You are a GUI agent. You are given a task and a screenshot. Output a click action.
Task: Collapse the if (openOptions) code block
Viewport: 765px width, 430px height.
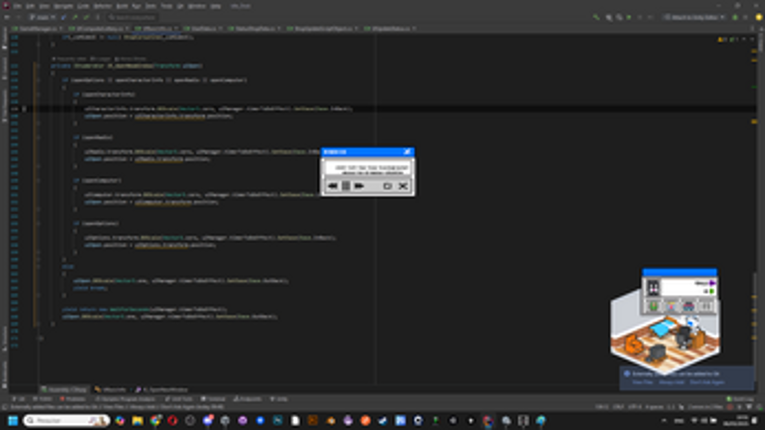pyautogui.click(x=39, y=224)
